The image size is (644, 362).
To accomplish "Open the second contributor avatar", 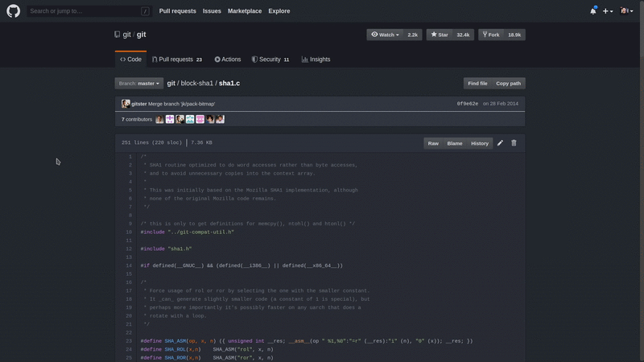I will tap(170, 119).
